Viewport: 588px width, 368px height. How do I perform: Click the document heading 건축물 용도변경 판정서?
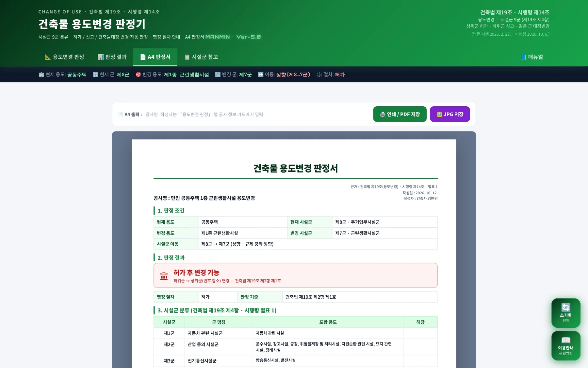296,168
